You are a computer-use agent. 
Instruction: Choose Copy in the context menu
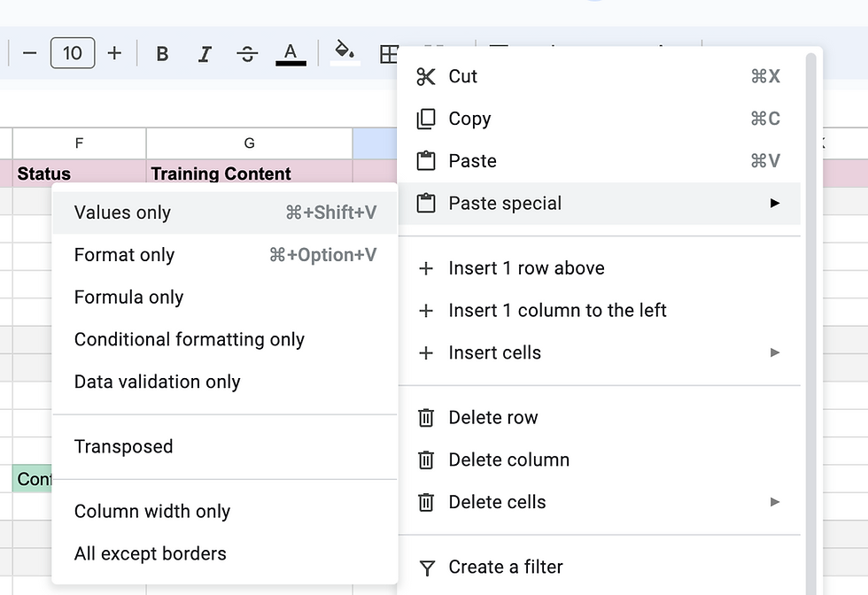(x=469, y=119)
